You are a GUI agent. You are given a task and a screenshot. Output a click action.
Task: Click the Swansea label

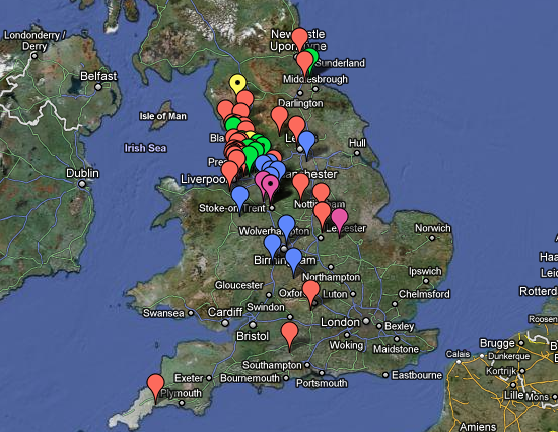coord(163,313)
